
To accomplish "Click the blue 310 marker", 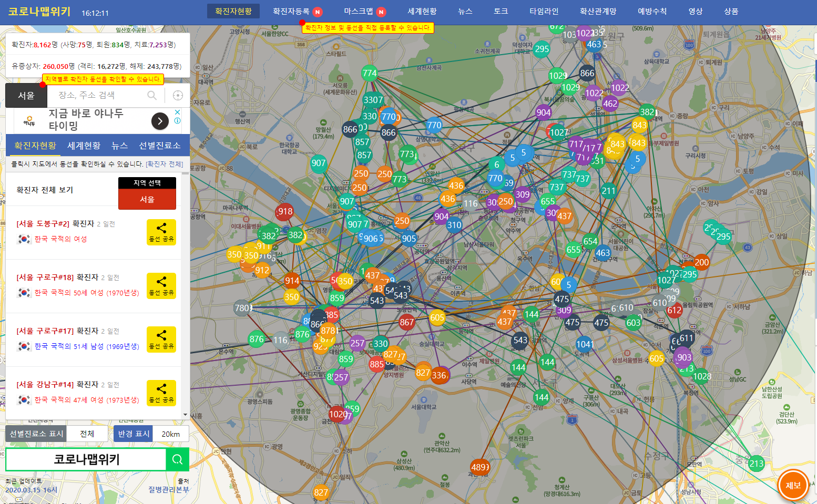I will click(454, 225).
